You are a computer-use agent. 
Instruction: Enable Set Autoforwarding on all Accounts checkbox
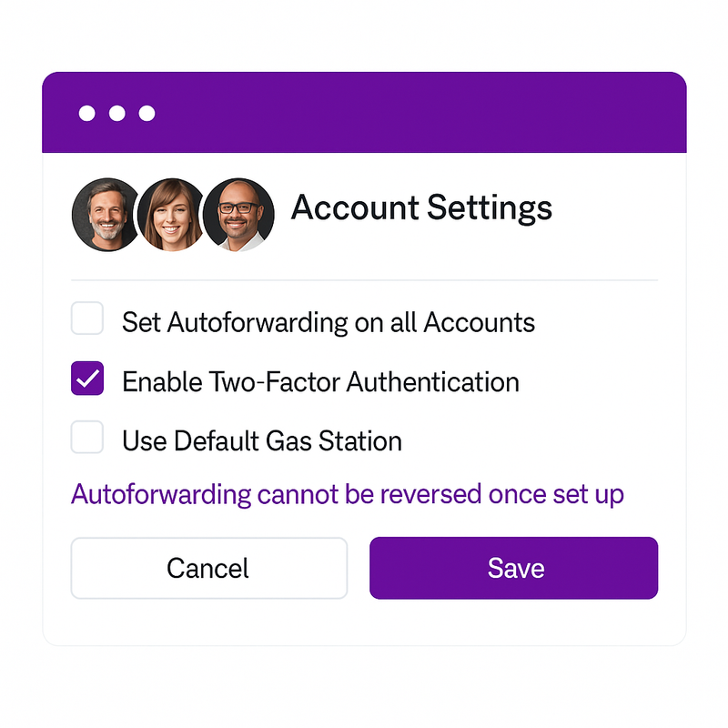click(x=86, y=318)
